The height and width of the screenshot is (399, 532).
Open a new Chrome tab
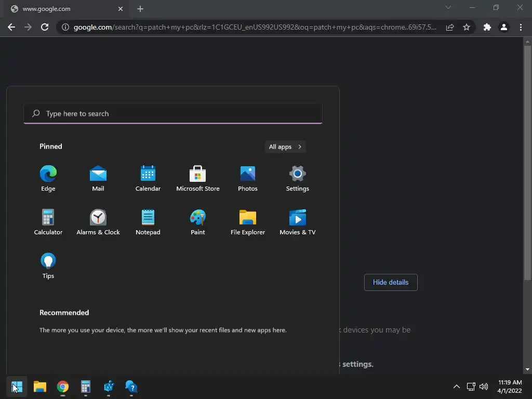coord(140,9)
